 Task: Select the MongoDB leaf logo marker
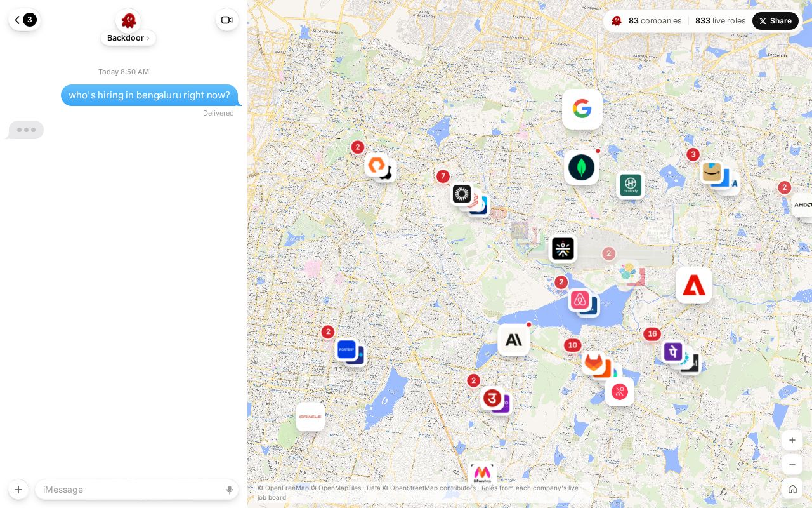581,168
